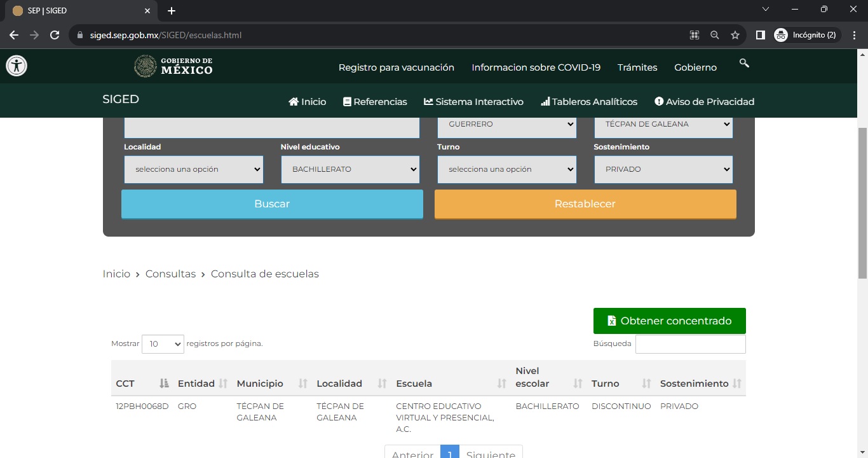Image resolution: width=868 pixels, height=458 pixels.
Task: Click the search magnifier in government header
Action: click(x=744, y=63)
